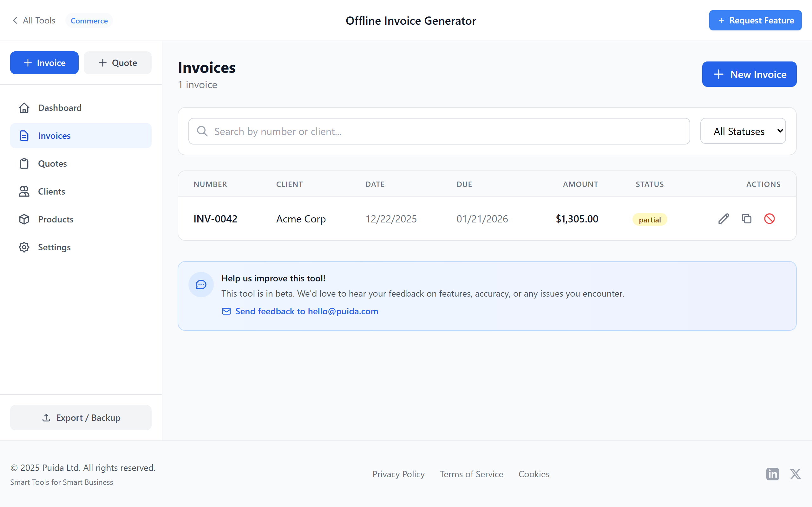812x507 pixels.
Task: Switch to the Invoices section in sidebar
Action: [54, 136]
